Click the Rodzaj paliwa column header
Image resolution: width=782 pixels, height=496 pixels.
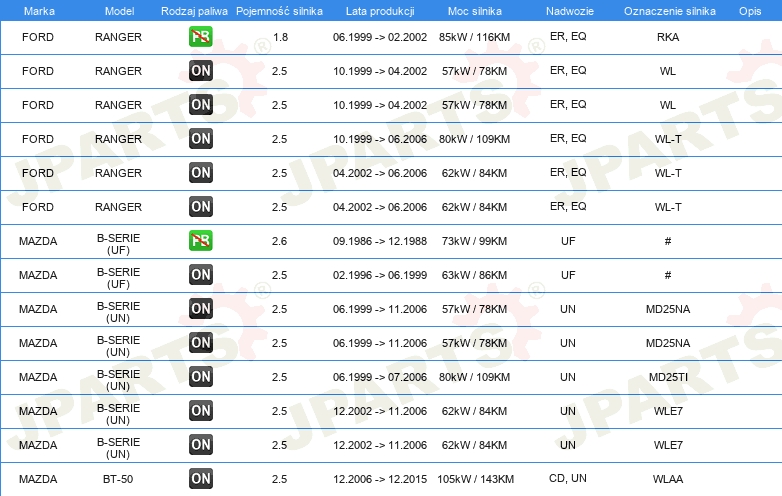[194, 11]
